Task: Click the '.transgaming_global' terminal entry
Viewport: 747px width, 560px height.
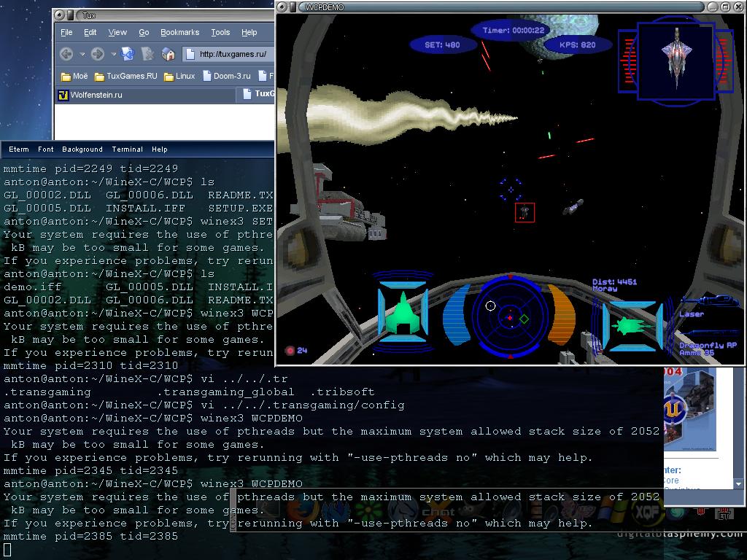Action: (x=226, y=392)
